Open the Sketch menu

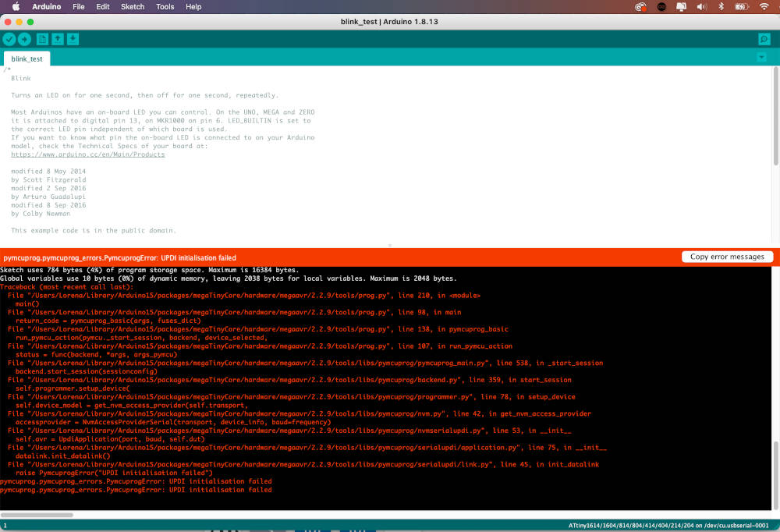[133, 6]
